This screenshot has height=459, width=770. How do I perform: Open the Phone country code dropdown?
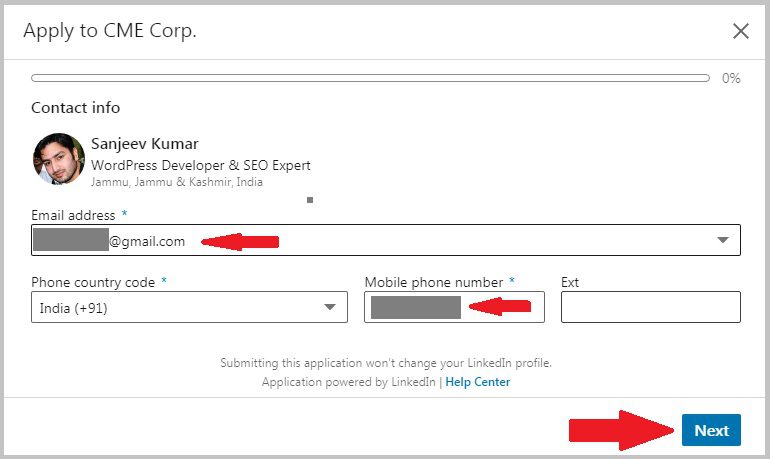189,307
